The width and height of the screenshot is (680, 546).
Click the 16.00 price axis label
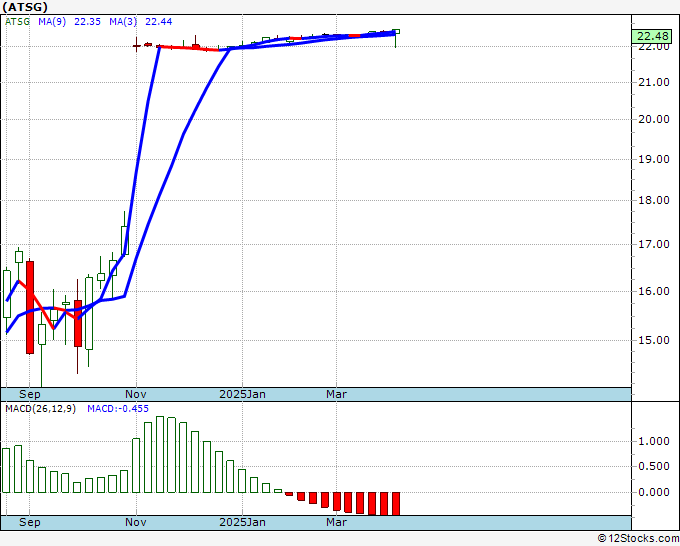(x=654, y=291)
